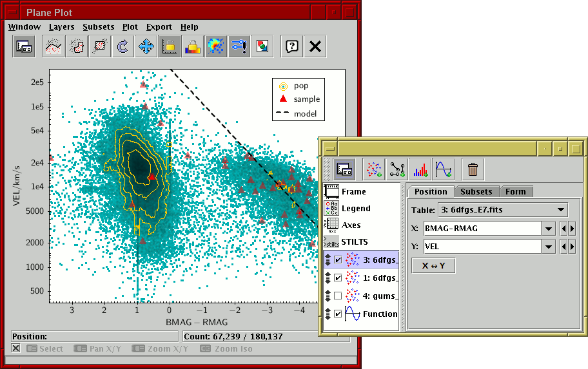
Task: Disable the Function layer checkbox
Action: click(338, 314)
